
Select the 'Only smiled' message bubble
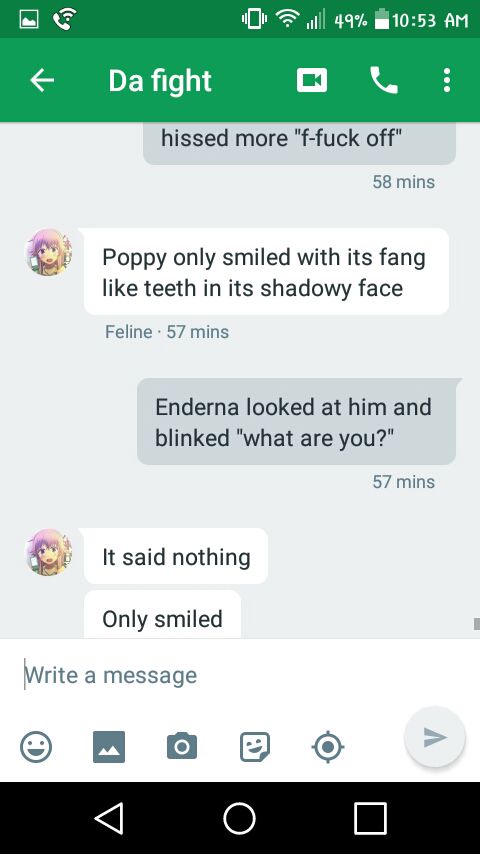tap(162, 615)
